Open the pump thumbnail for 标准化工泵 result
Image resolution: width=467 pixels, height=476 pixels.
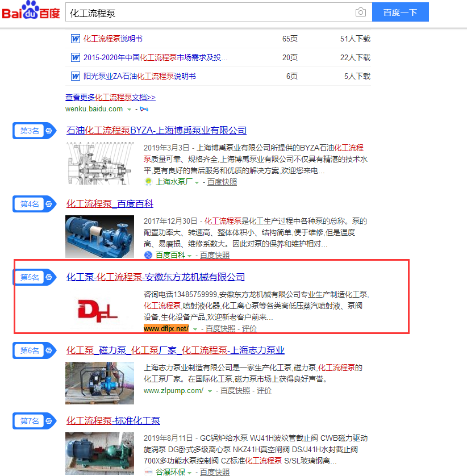tap(99, 453)
